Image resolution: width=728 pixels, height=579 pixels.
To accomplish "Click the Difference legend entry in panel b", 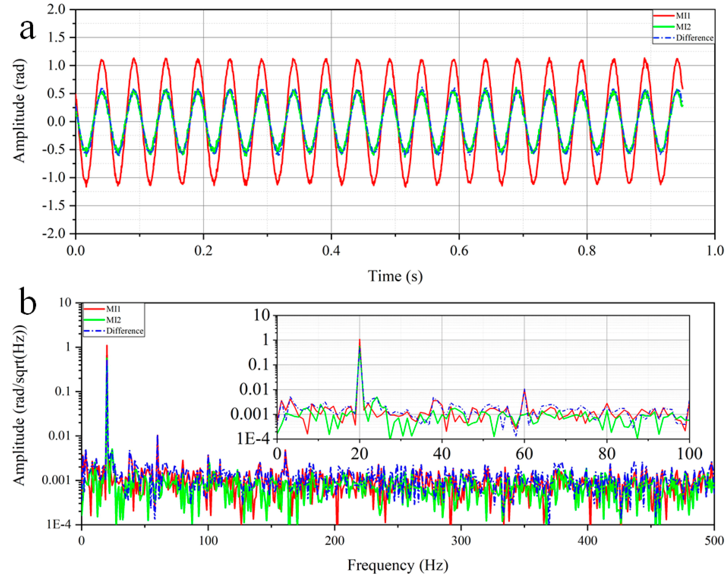I will tap(125, 331).
